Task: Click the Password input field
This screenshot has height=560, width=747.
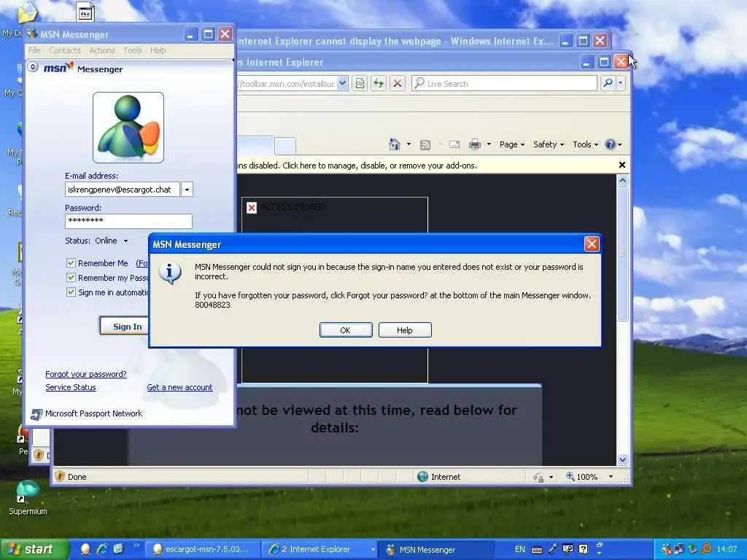Action: click(128, 221)
